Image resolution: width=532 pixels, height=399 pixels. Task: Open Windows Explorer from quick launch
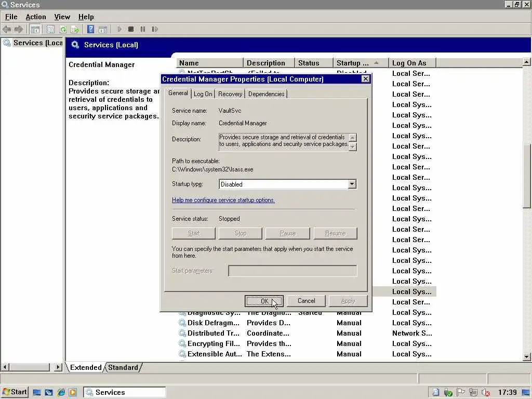click(x=49, y=393)
